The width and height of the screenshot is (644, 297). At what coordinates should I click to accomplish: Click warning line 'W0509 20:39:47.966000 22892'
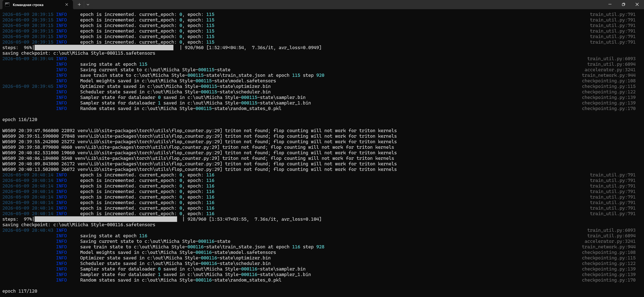click(x=200, y=131)
